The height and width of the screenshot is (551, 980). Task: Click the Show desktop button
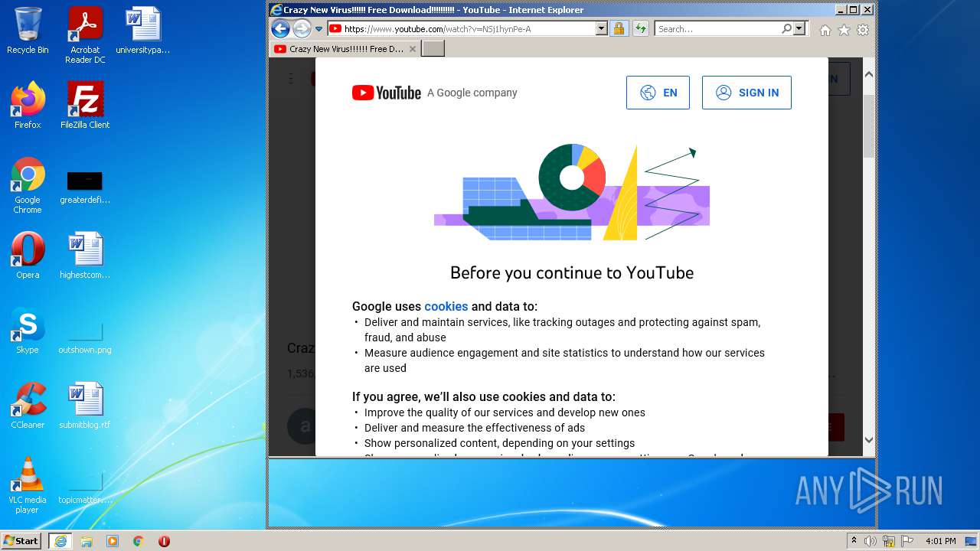[x=971, y=541]
